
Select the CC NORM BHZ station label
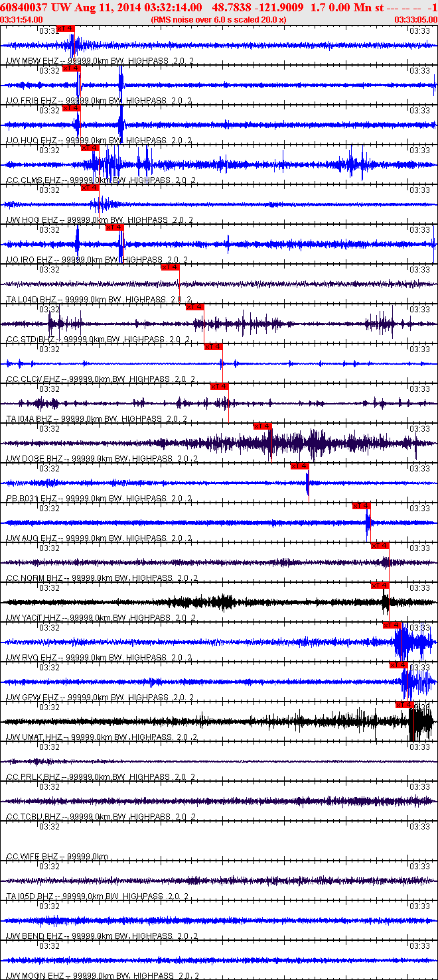102,578
